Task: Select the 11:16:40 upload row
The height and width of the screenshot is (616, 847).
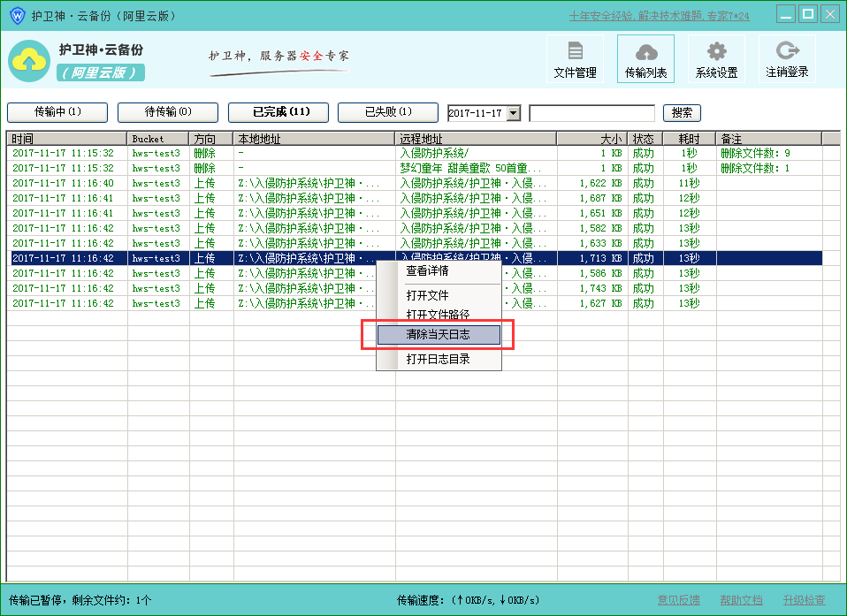Action: click(x=416, y=184)
